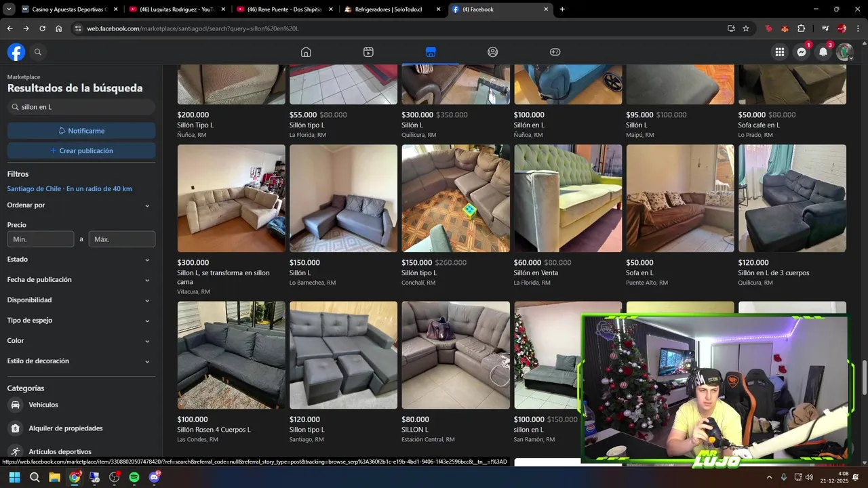Screen dimensions: 868x488
Task: Open the $150.000 Sillón L Lo Barnechea listing
Action: pyautogui.click(x=343, y=216)
